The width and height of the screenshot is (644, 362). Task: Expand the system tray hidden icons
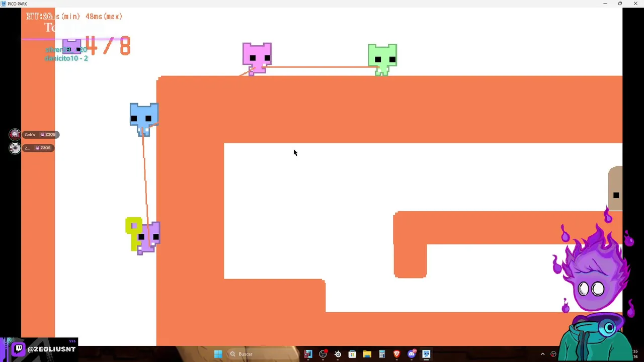click(x=542, y=354)
